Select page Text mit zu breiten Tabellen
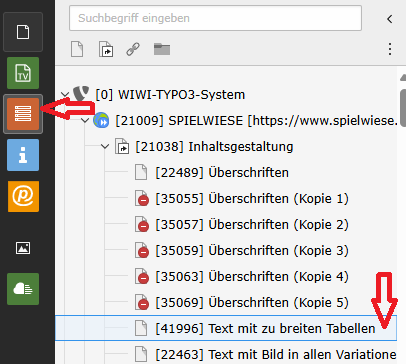This screenshot has height=364, width=406. click(x=265, y=329)
